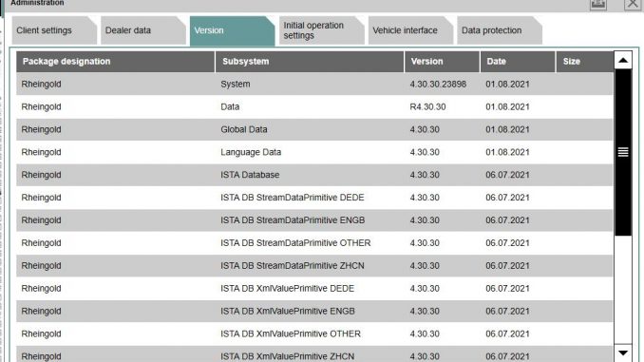Select the ISTA Database row
Image resolution: width=644 pixels, height=362 pixels.
314,175
